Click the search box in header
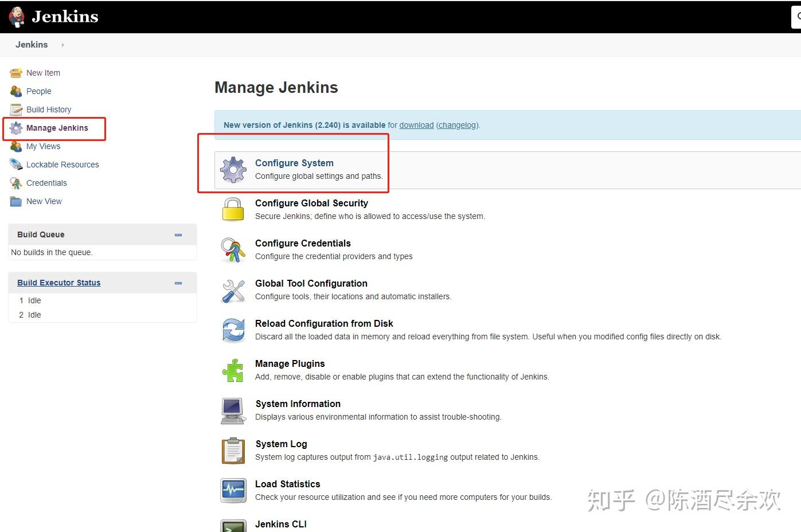The width and height of the screenshot is (801, 532). (x=796, y=17)
